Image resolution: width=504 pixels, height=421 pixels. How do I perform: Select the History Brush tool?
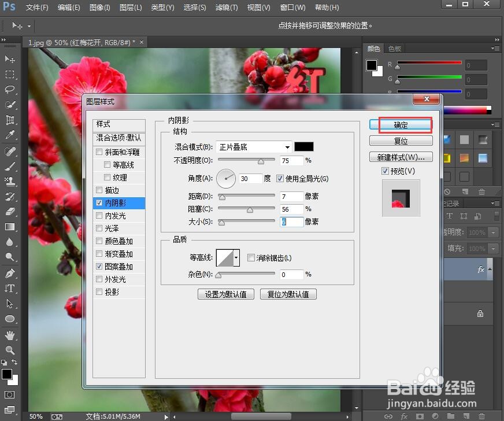point(10,197)
